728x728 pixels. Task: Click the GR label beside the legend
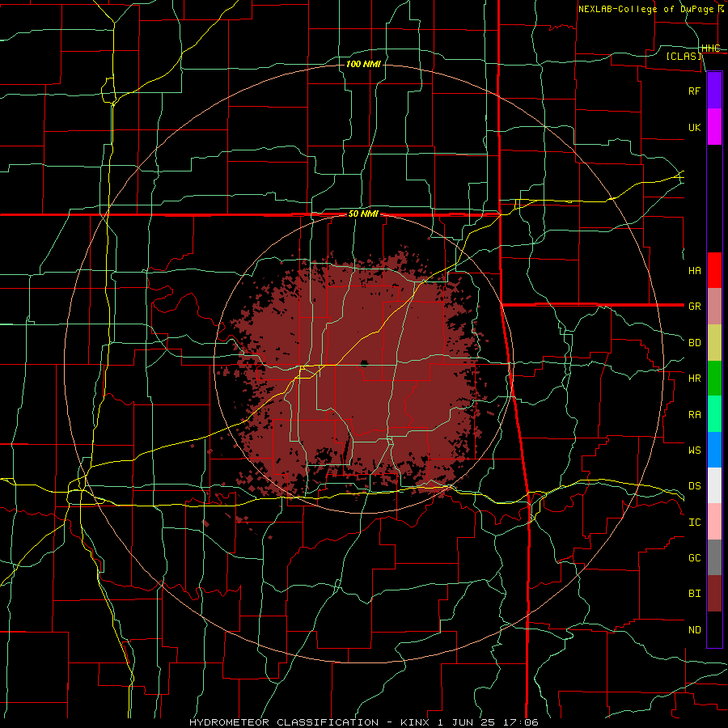click(694, 307)
